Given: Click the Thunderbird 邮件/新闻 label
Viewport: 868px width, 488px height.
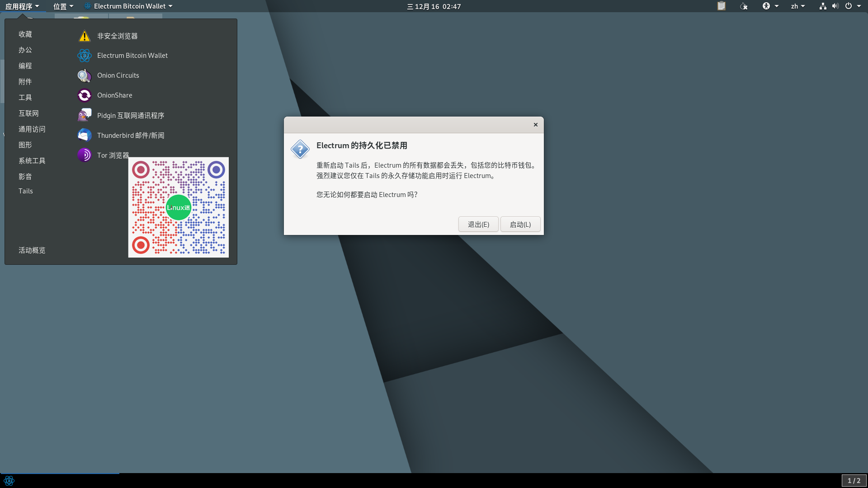Looking at the screenshot, I should point(131,136).
